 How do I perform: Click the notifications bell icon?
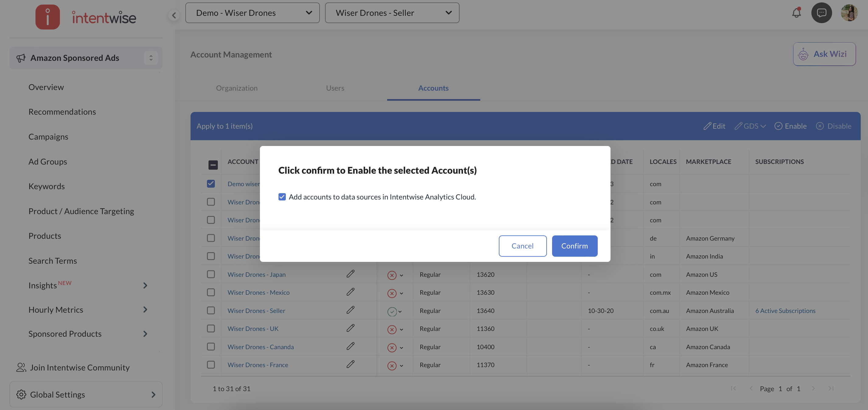point(796,13)
